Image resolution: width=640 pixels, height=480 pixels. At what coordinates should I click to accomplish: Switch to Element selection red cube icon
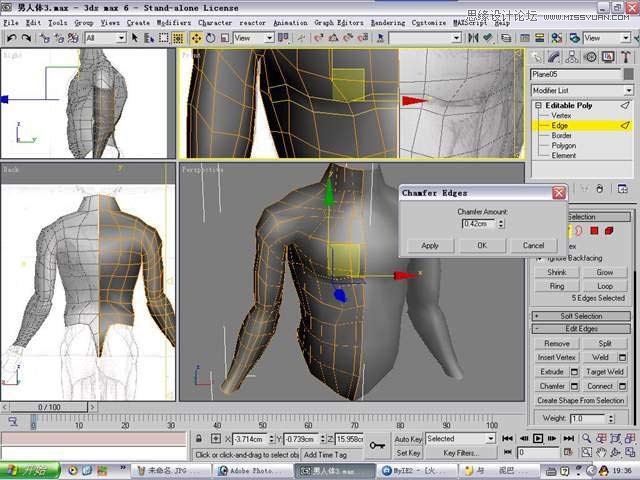click(609, 231)
